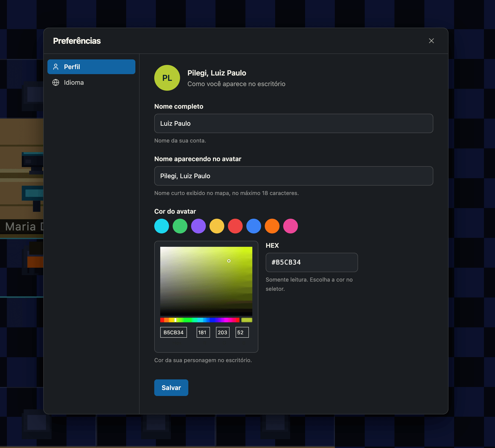The image size is (495, 448).
Task: Close the Preferências dialog with X
Action: [431, 41]
